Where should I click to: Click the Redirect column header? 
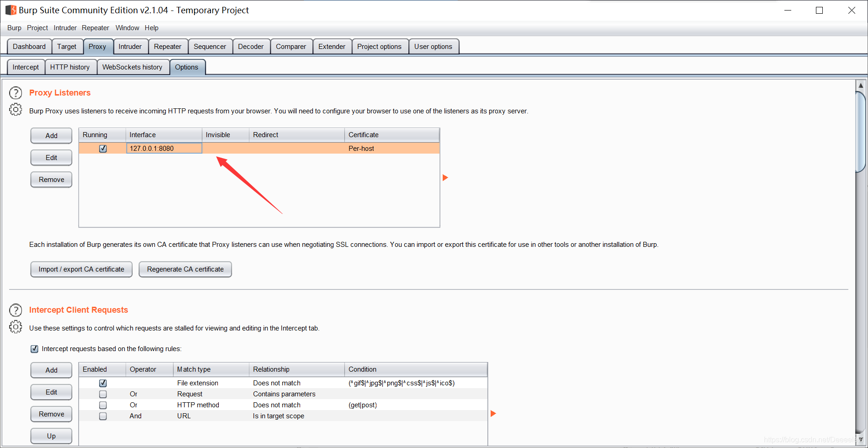[x=297, y=135]
